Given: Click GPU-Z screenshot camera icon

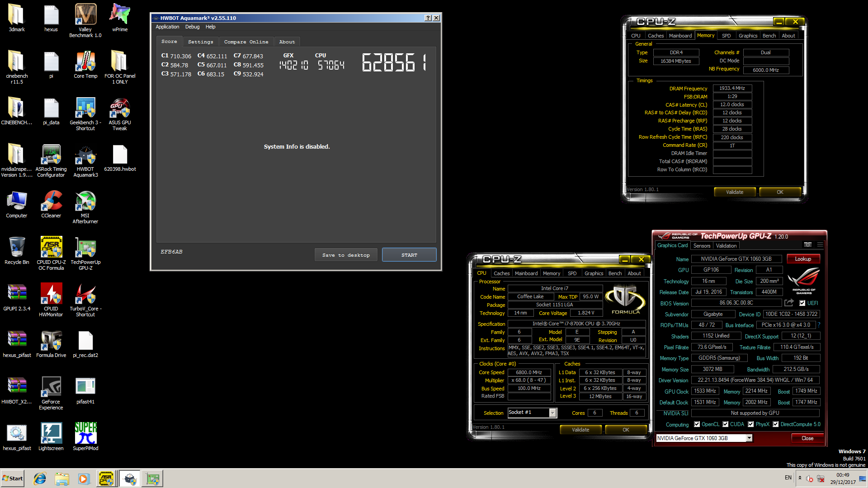Looking at the screenshot, I should tap(807, 245).
